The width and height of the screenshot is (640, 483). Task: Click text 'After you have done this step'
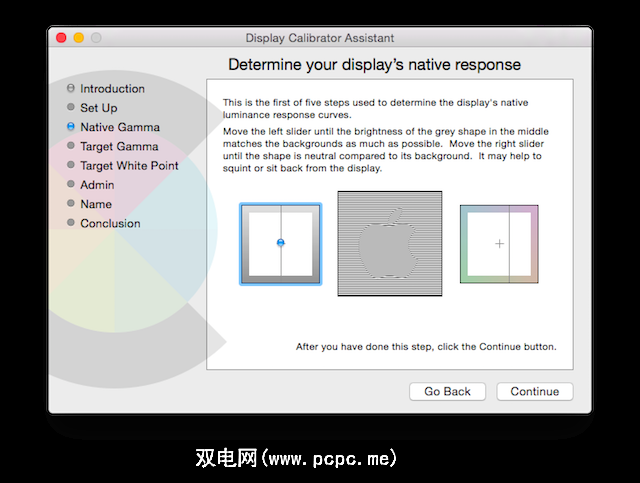364,347
